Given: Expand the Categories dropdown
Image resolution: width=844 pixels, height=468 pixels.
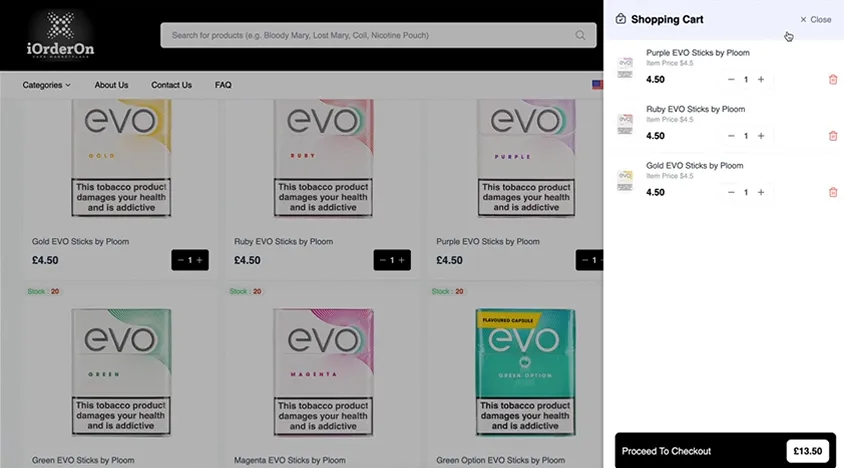Looking at the screenshot, I should click(46, 85).
